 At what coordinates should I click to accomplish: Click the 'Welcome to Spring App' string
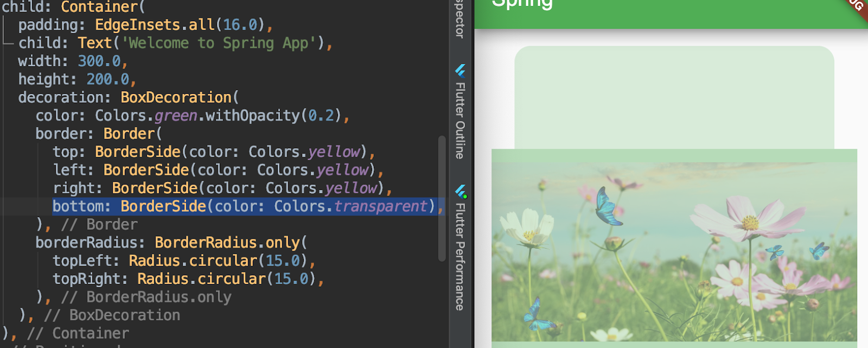[219, 43]
